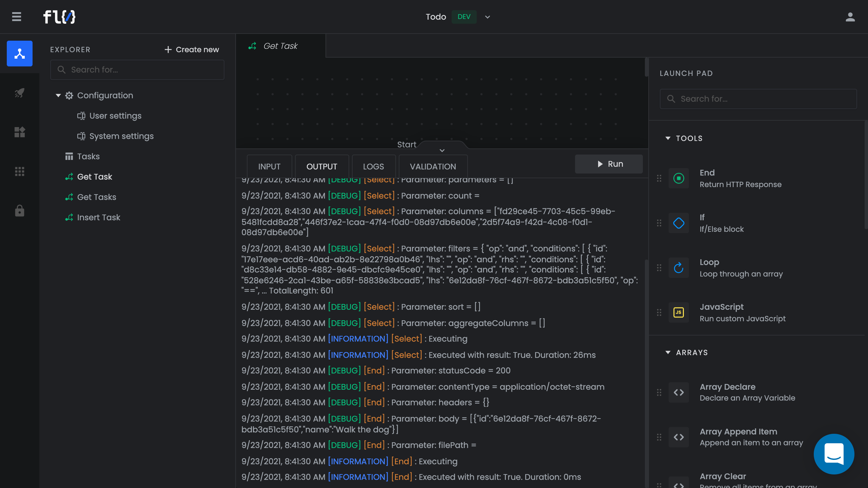Open the chat support bubble
The height and width of the screenshot is (488, 868).
pos(834,454)
